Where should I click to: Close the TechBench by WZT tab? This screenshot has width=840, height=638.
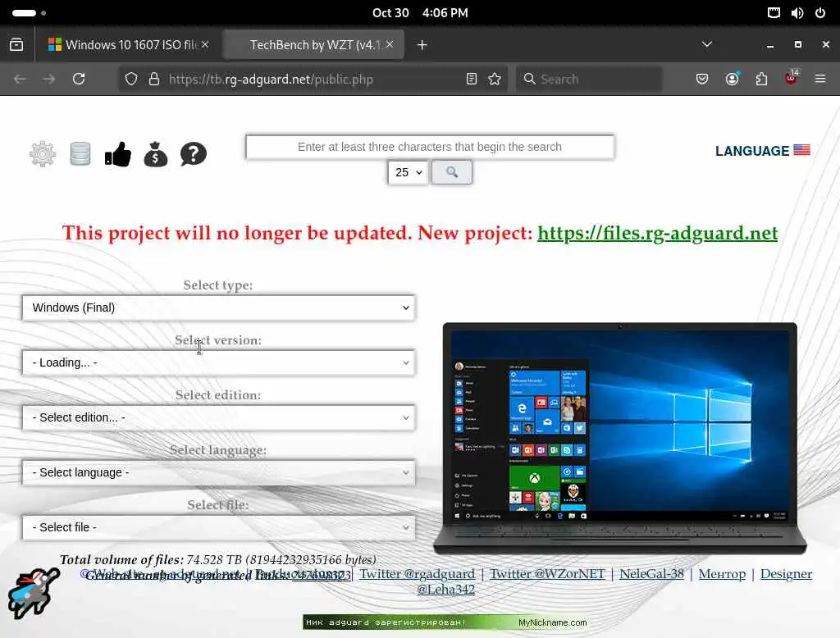(x=390, y=44)
